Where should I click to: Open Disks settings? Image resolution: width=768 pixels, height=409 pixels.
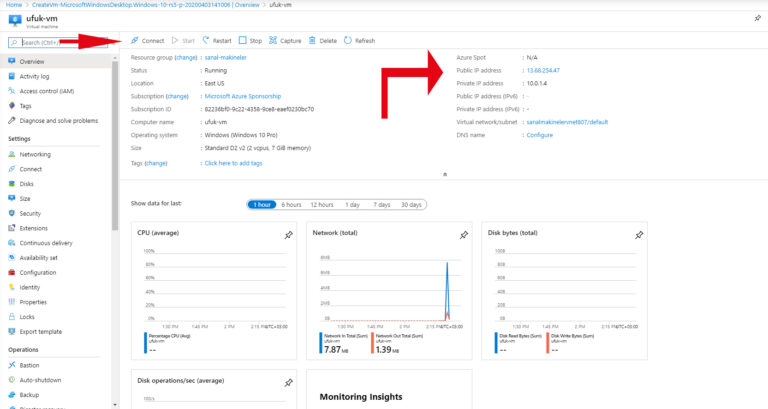pos(26,184)
